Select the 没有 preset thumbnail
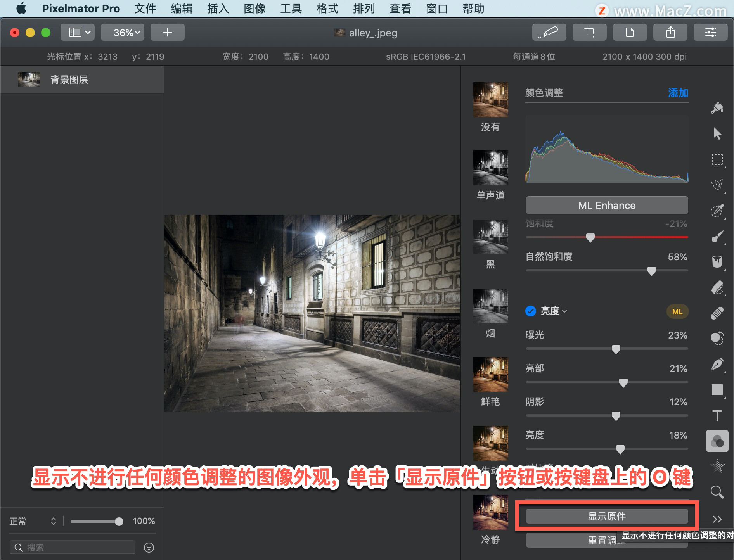This screenshot has height=560, width=734. 490,100
